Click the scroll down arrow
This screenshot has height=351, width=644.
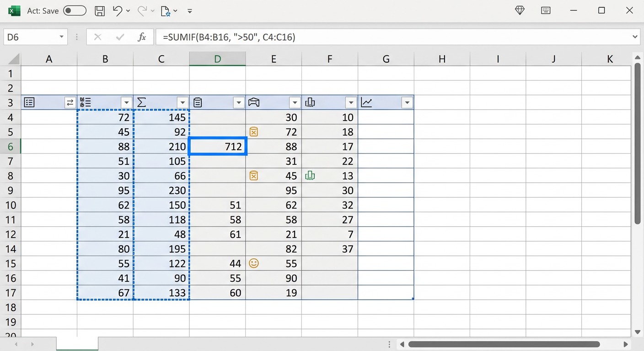(638, 332)
